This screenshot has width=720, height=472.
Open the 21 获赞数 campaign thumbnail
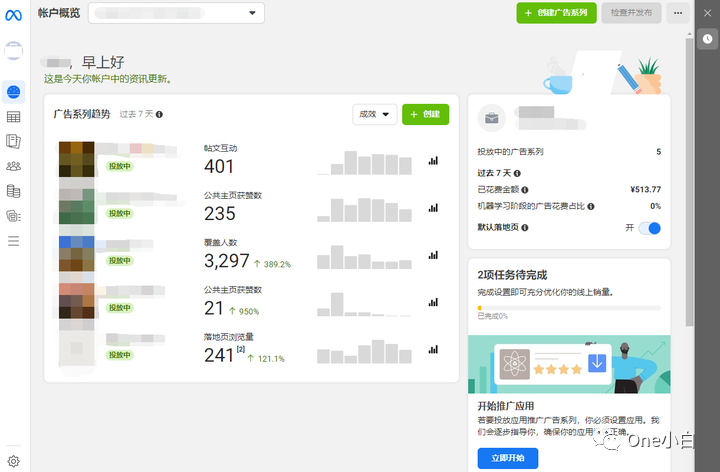click(76, 301)
